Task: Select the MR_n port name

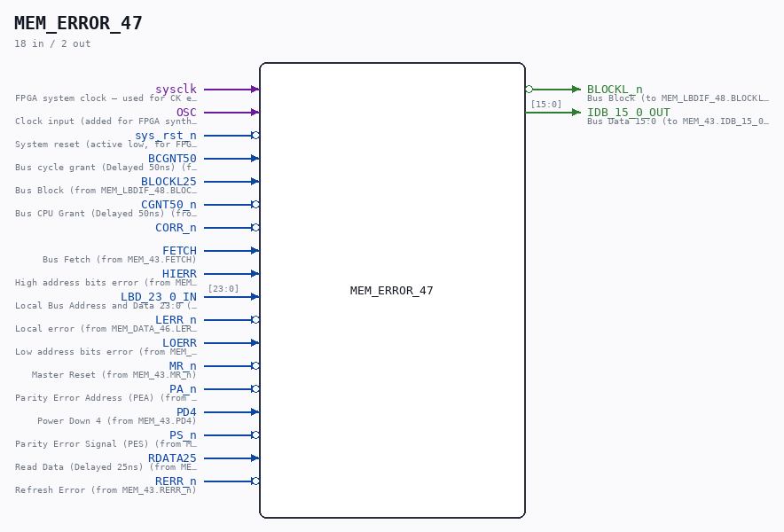Action: (183, 365)
